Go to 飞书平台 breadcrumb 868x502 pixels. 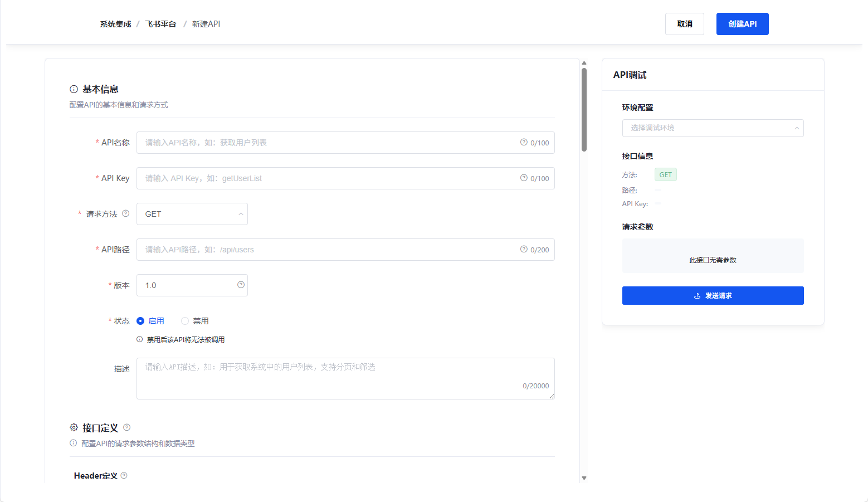click(160, 24)
